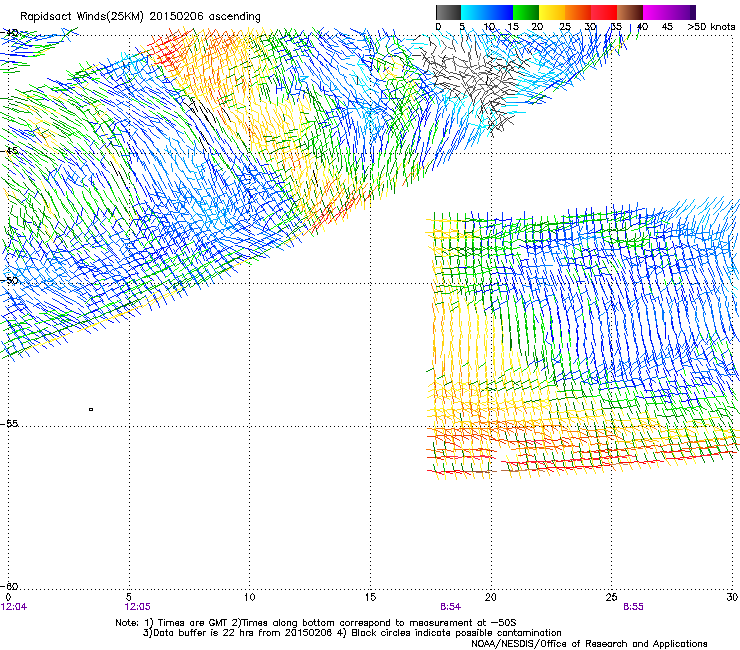Click the longitude '15' axis label
The image size is (740, 650).
coord(370,597)
